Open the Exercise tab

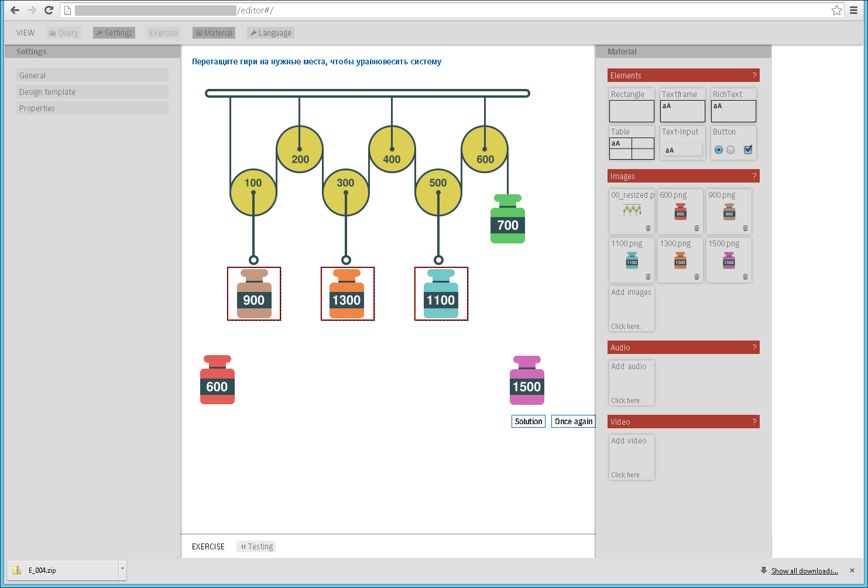163,33
